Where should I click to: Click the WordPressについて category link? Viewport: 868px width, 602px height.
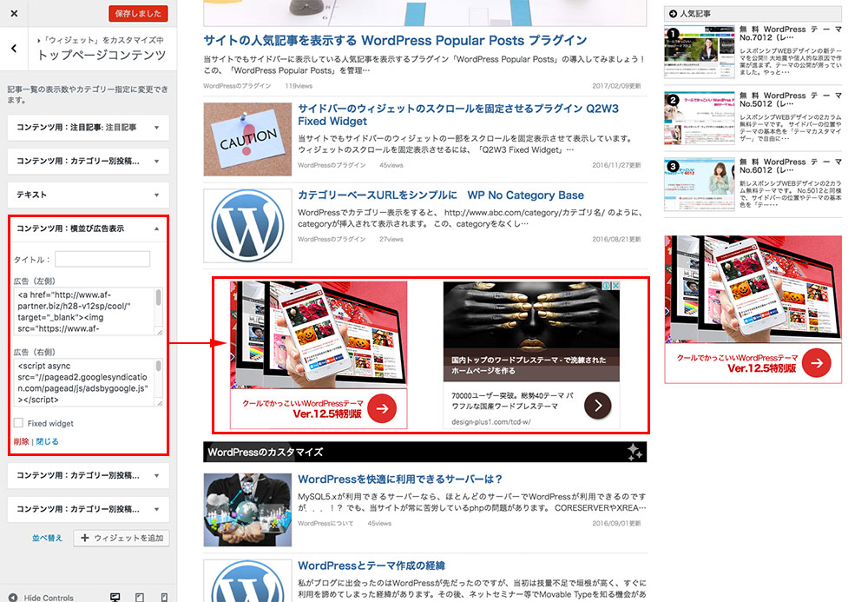click(325, 523)
